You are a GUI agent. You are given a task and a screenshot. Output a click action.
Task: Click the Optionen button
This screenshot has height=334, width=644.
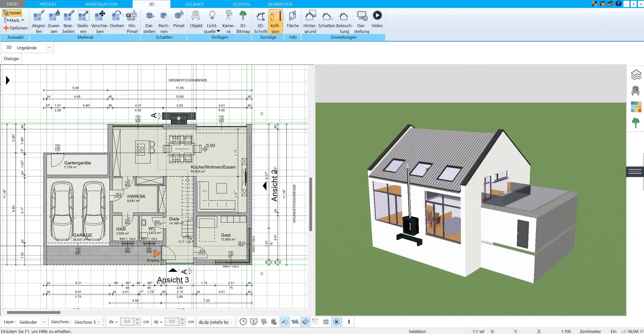[x=15, y=28]
